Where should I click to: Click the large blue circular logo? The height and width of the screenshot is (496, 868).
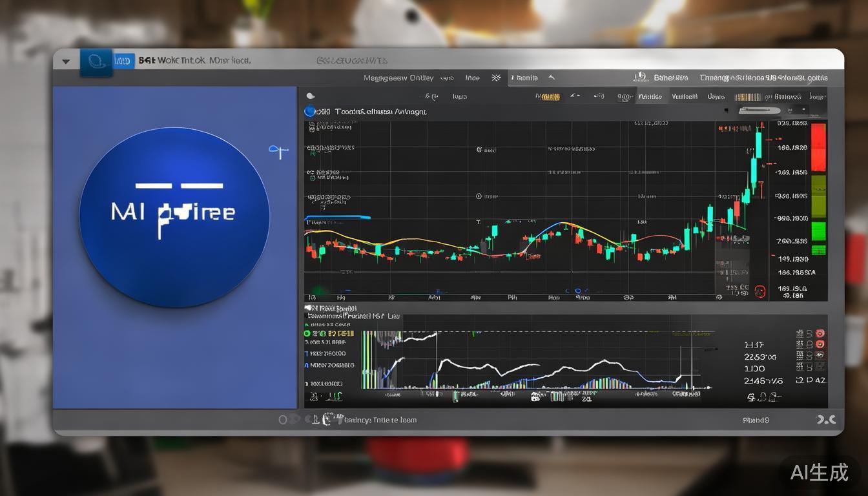coord(174,216)
